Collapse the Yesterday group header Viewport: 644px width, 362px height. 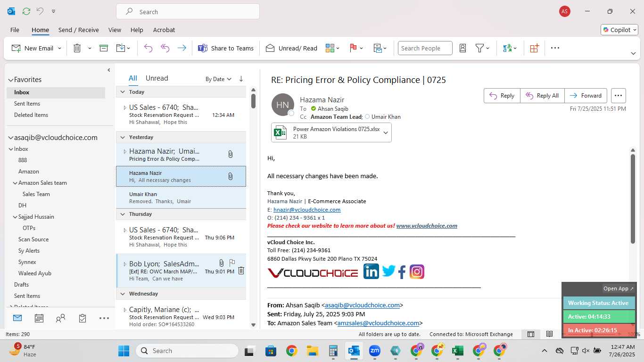pyautogui.click(x=123, y=137)
